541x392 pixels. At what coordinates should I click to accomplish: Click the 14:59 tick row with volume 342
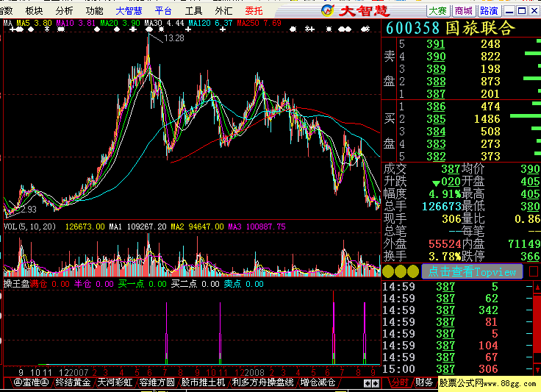point(457,310)
